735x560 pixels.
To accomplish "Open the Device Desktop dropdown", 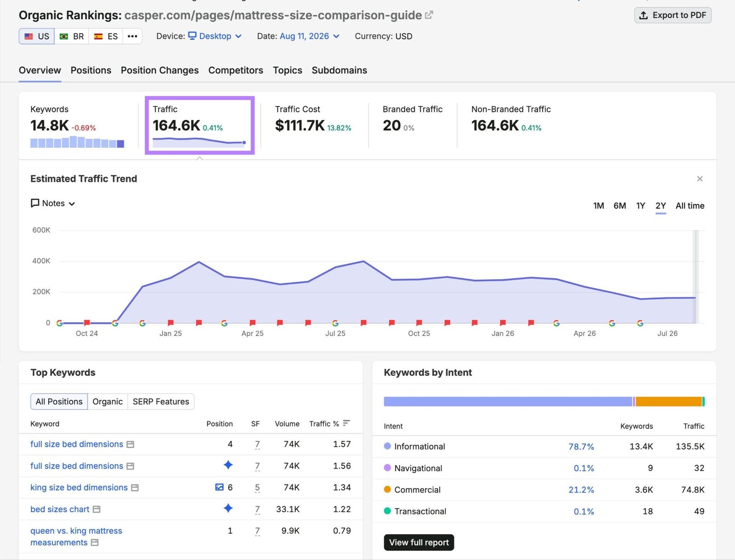I will [x=215, y=36].
